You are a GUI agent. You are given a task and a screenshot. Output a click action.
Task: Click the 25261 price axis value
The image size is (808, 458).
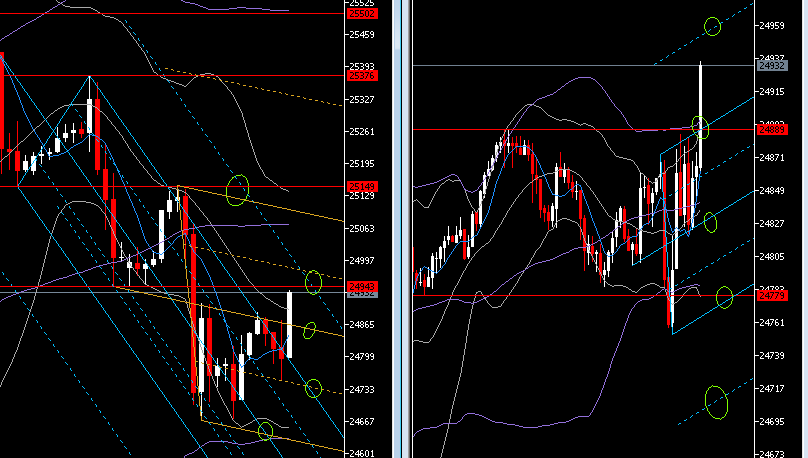(362, 132)
